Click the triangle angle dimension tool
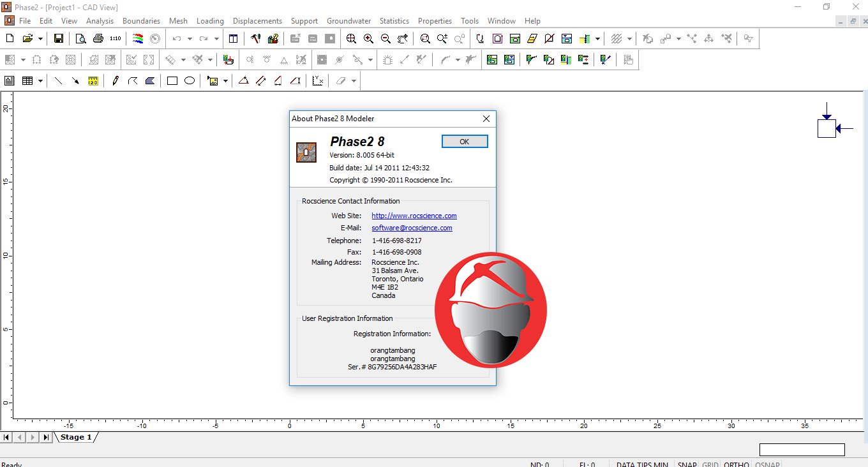The width and height of the screenshot is (868, 467). click(243, 81)
